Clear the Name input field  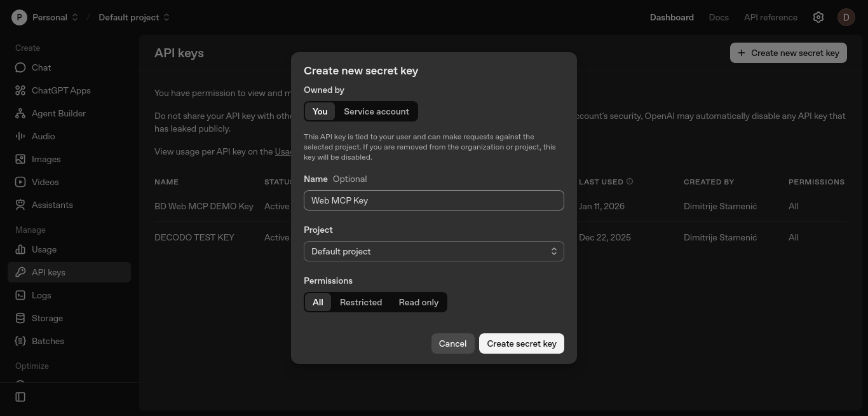pyautogui.click(x=434, y=200)
